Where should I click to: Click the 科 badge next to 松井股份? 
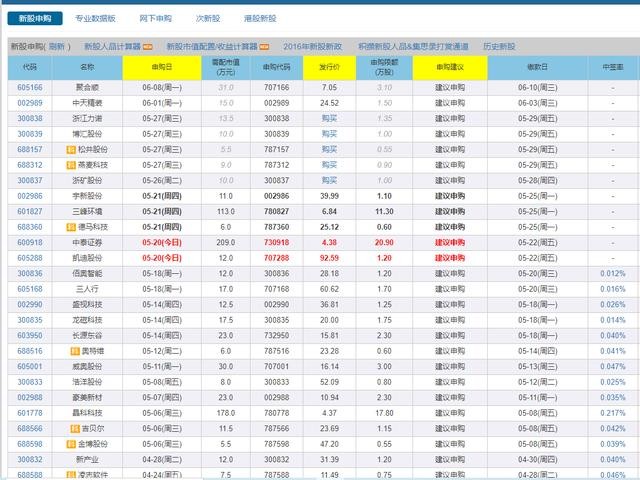[x=73, y=149]
